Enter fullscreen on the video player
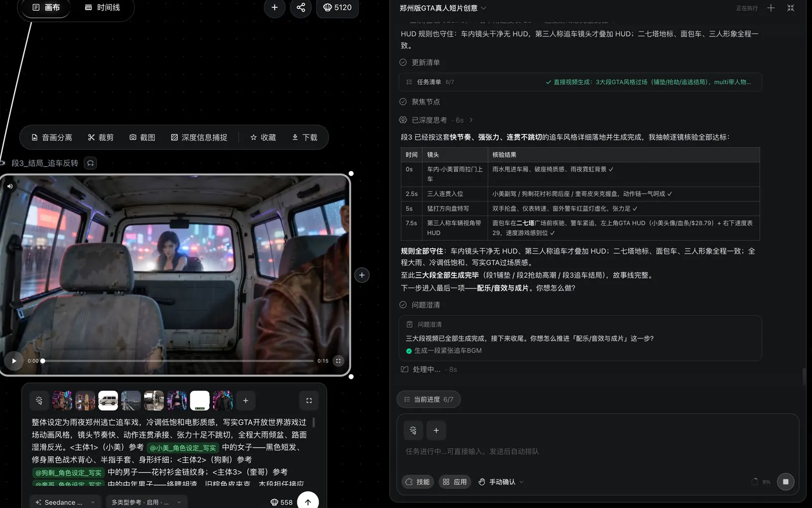Viewport: 812px width, 508px height. pos(339,361)
